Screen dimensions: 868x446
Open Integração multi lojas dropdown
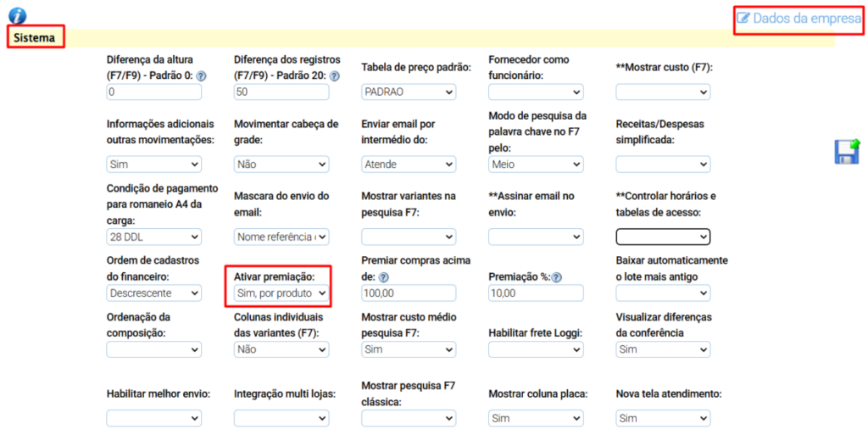[x=281, y=418]
